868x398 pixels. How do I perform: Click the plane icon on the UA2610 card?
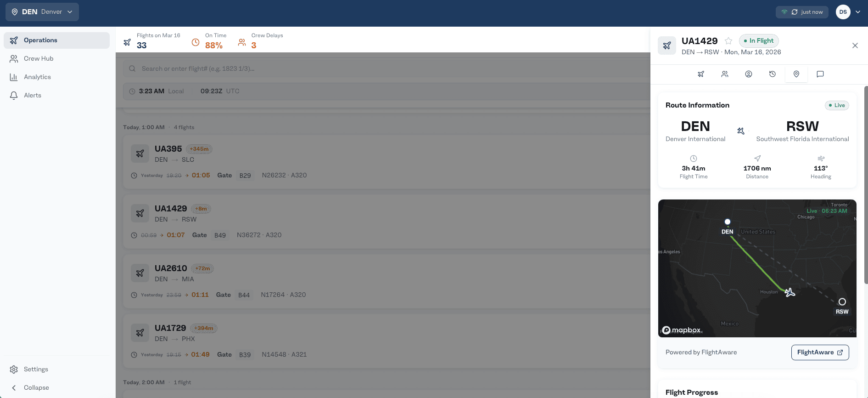(x=140, y=273)
